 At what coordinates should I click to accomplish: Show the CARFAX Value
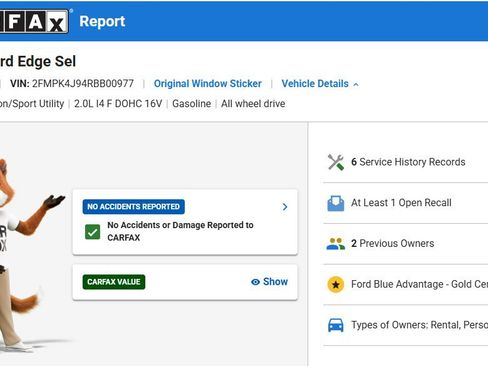point(269,282)
